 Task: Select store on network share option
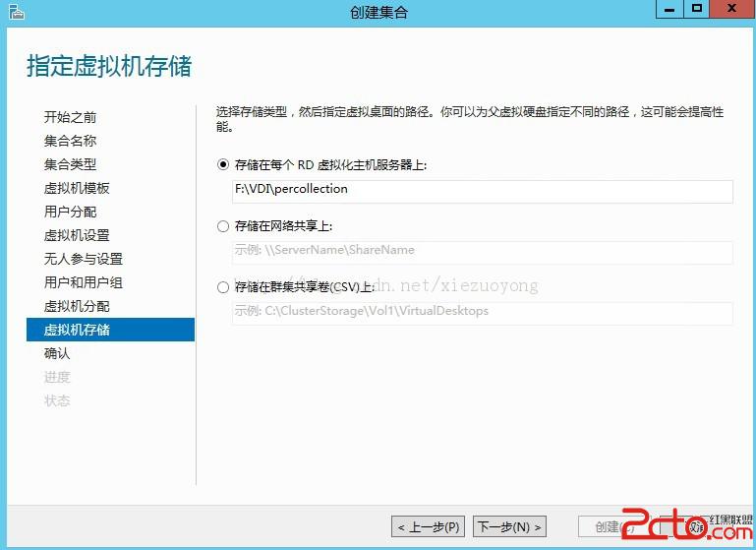tap(223, 226)
